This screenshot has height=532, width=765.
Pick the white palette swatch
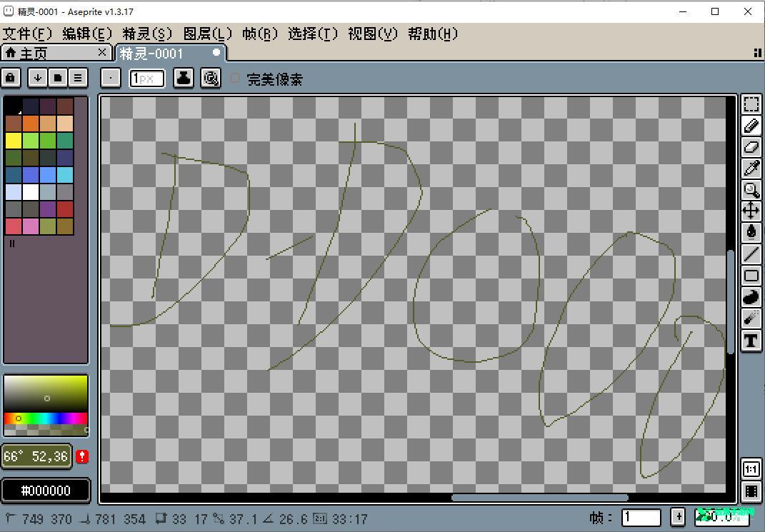30,191
